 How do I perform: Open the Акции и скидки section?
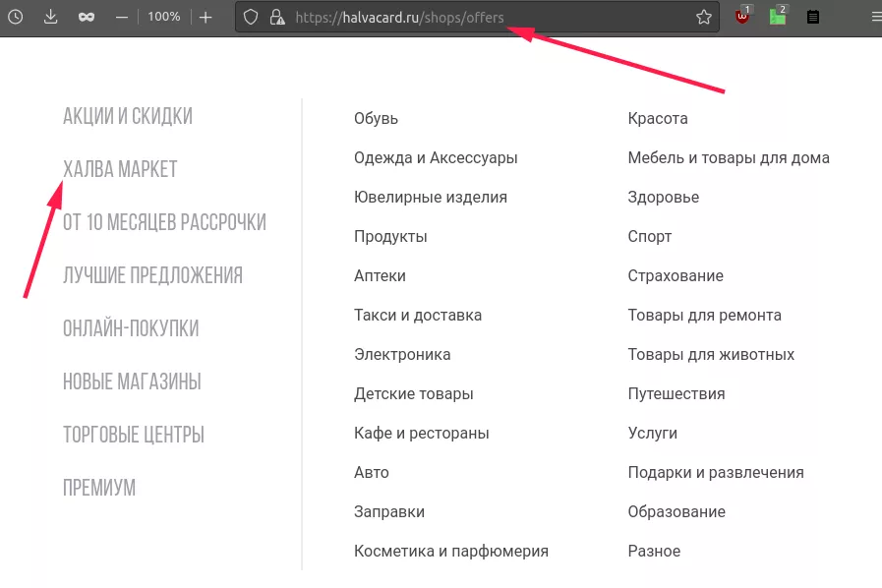[x=128, y=116]
